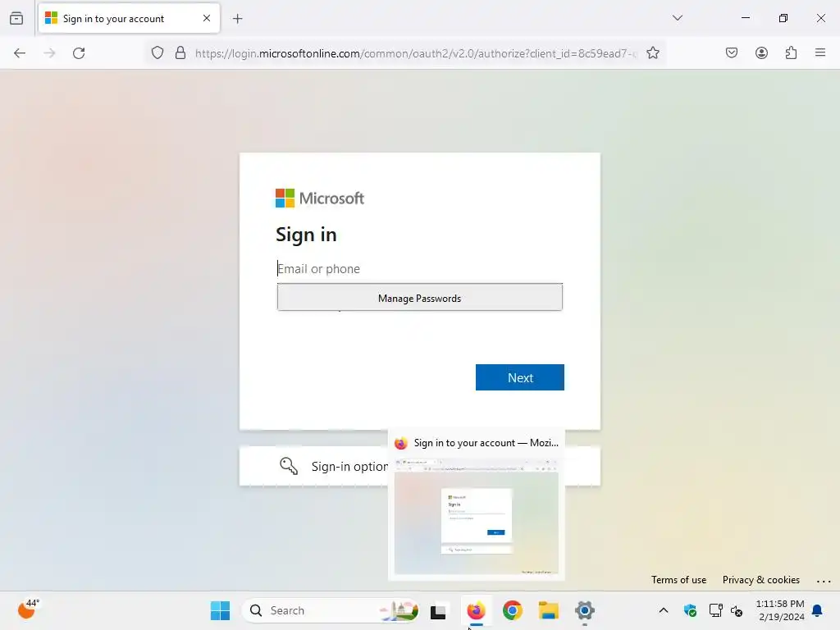Click the Firefox taskbar icon
The height and width of the screenshot is (630, 840).
coord(476,610)
